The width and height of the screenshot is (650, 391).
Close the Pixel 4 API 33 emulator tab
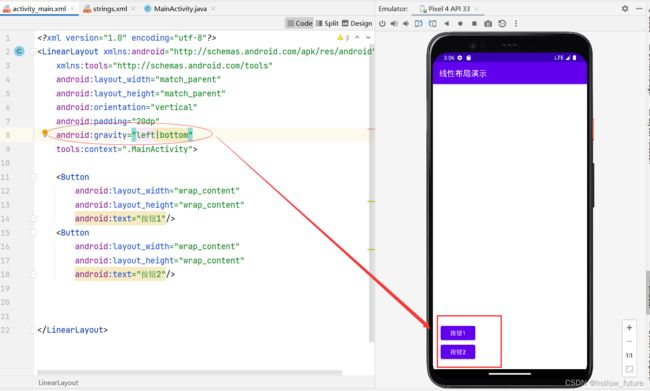(476, 8)
